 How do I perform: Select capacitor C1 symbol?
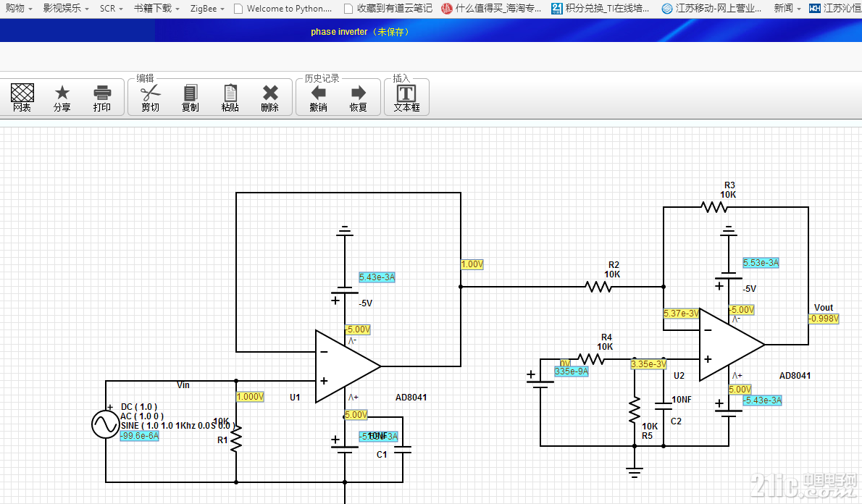[x=403, y=450]
